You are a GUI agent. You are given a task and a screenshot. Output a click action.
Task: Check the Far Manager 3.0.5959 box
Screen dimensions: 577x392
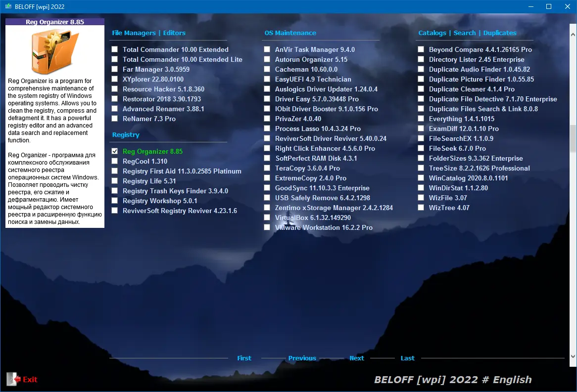115,69
